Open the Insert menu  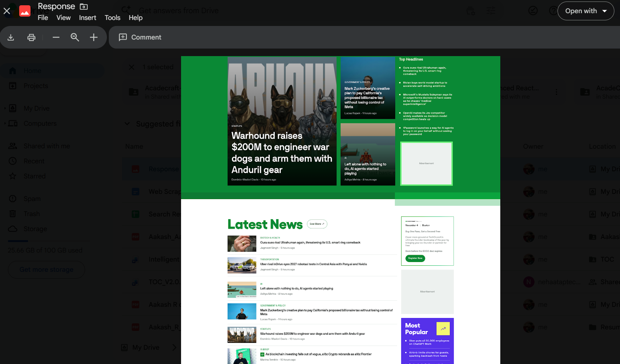tap(88, 18)
